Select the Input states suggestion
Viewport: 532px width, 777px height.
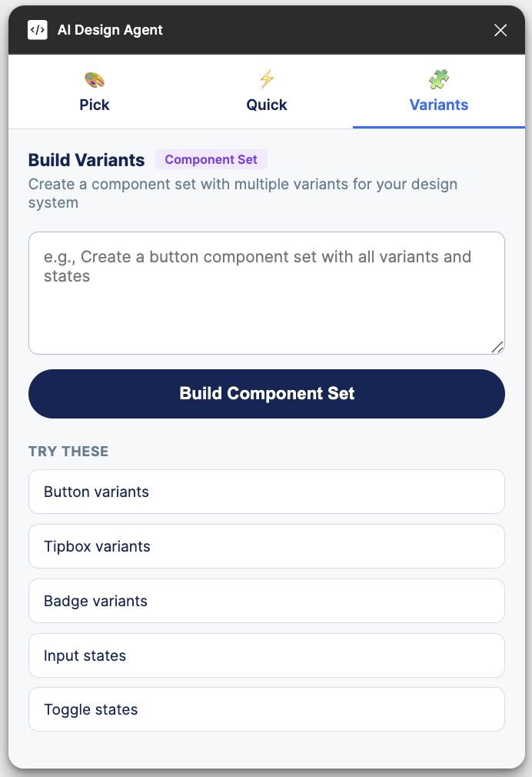click(267, 655)
